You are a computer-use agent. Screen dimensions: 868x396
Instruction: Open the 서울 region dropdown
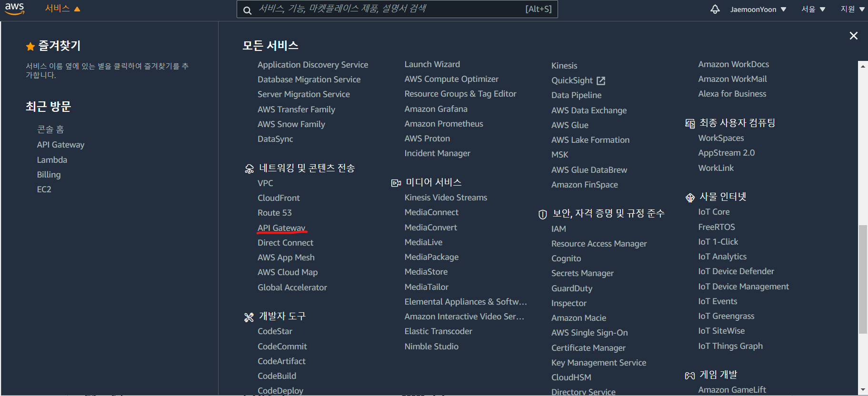(x=813, y=9)
